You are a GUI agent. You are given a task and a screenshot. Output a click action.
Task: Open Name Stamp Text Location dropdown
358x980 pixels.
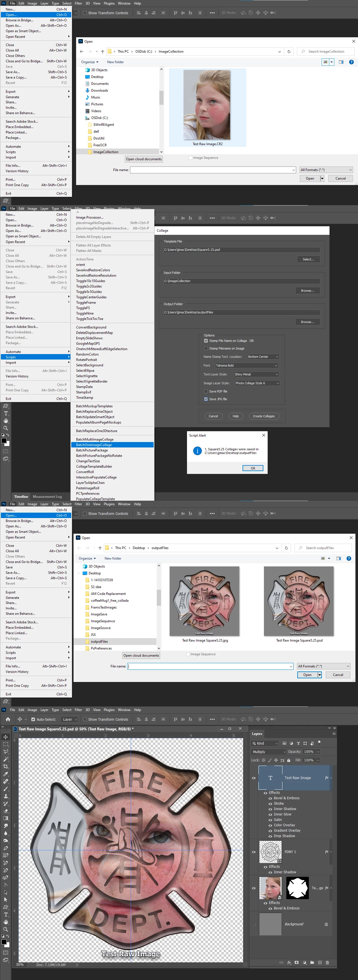263,357
